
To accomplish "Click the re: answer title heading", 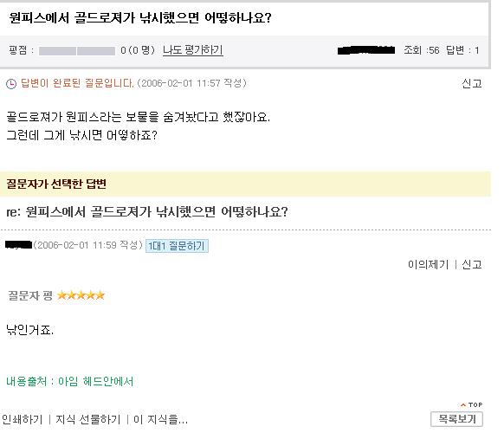I will pos(147,212).
